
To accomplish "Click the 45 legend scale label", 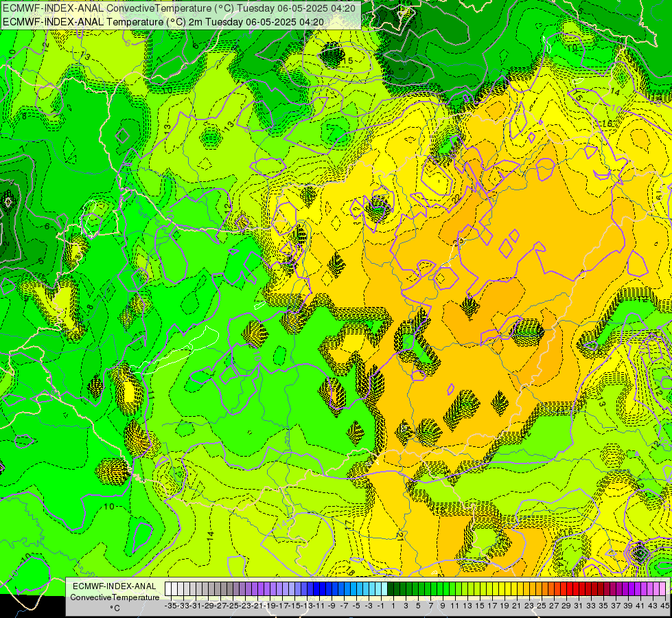I will (x=664, y=606).
